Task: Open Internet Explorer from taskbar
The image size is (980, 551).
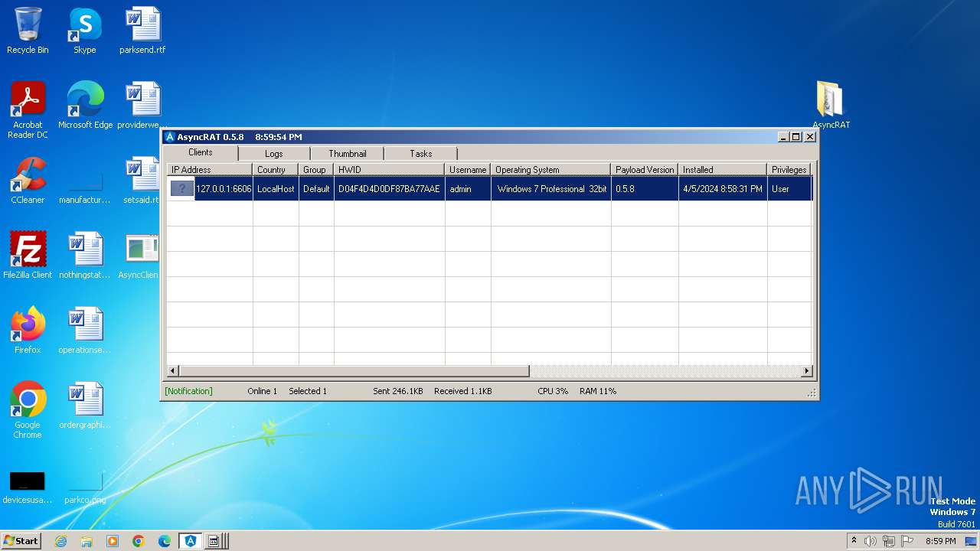Action: [61, 541]
